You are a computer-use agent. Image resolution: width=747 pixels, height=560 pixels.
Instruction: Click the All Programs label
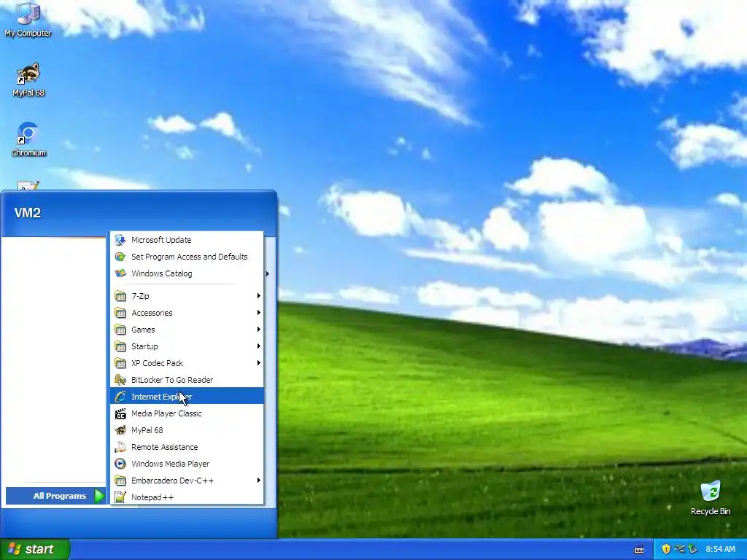(x=60, y=496)
